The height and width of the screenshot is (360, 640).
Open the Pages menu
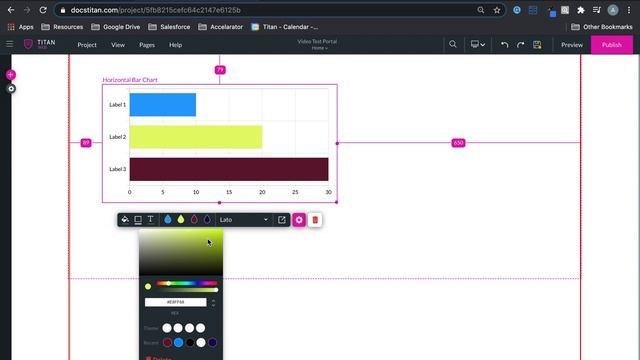[147, 45]
